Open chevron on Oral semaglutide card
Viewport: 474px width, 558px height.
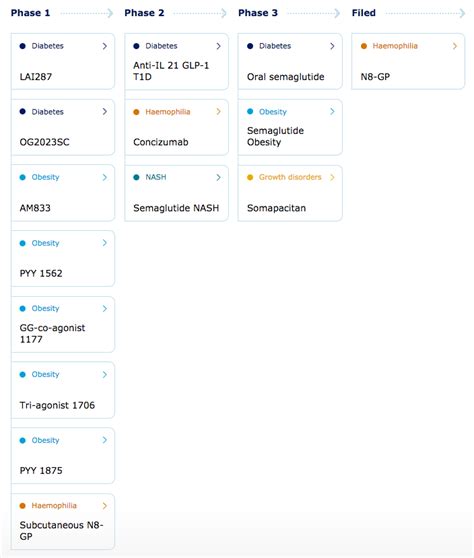(332, 46)
